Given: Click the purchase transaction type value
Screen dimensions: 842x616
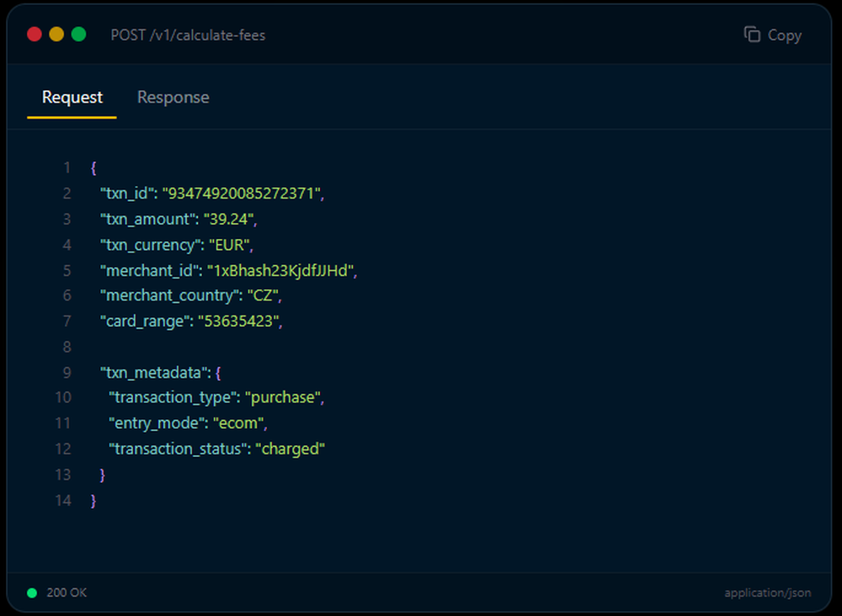Looking at the screenshot, I should click(x=285, y=397).
